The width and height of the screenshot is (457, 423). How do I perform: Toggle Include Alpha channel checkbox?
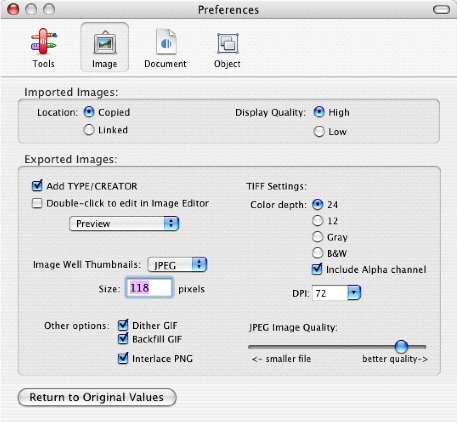(317, 269)
